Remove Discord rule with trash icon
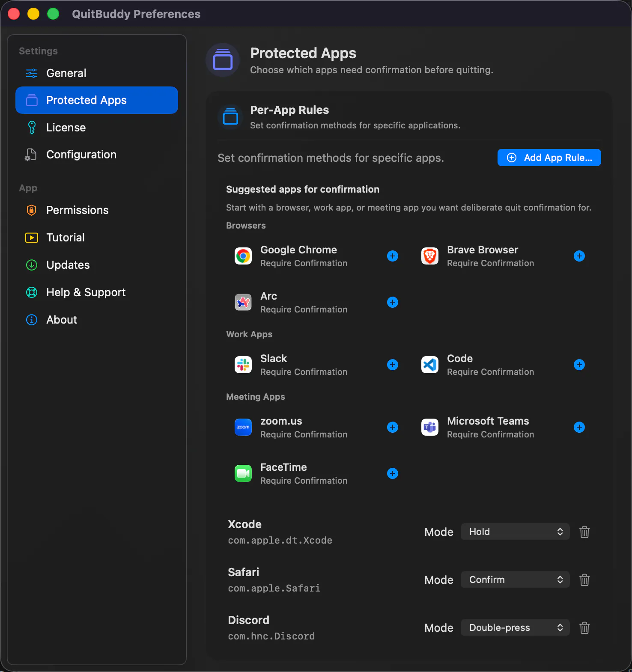 [584, 628]
